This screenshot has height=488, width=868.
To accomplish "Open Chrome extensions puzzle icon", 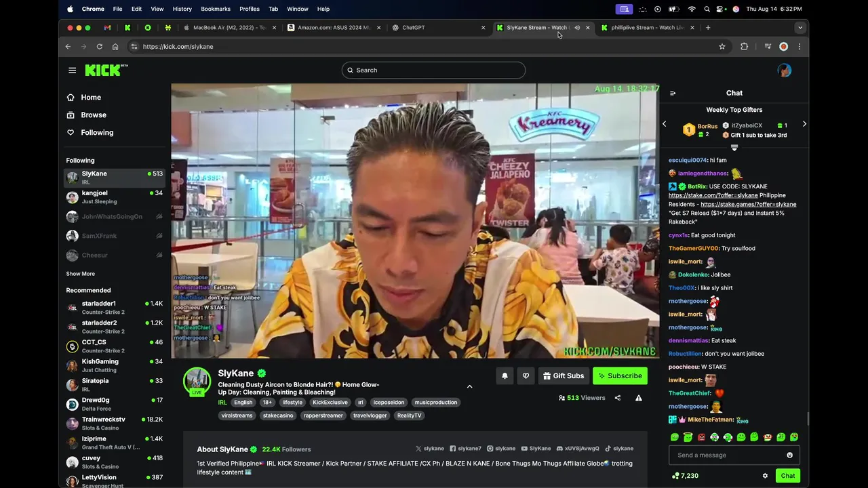I will pos(744,47).
